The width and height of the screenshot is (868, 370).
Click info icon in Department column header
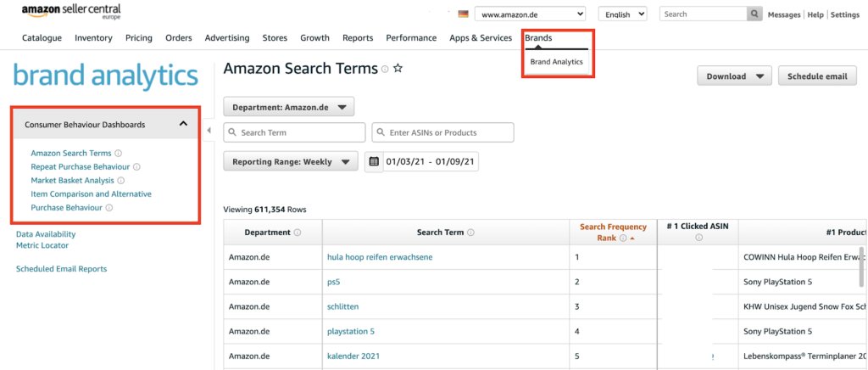click(x=298, y=233)
